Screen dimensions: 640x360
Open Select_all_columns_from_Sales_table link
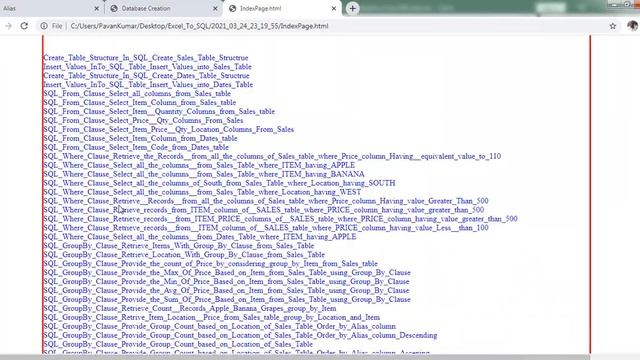click(137, 93)
